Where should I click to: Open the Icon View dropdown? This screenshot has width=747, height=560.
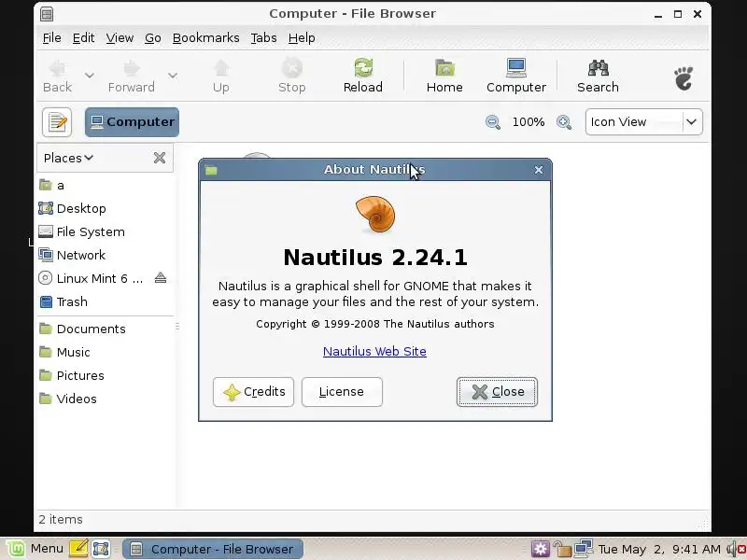[643, 122]
